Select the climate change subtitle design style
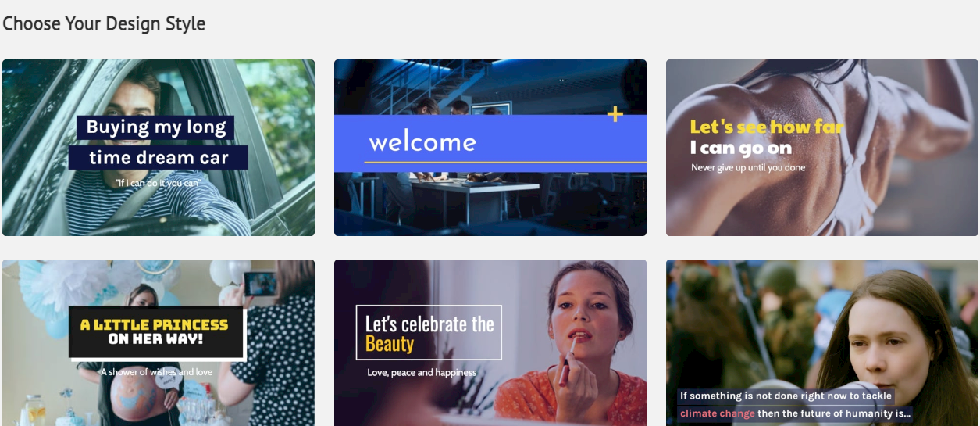 pyautogui.click(x=822, y=343)
